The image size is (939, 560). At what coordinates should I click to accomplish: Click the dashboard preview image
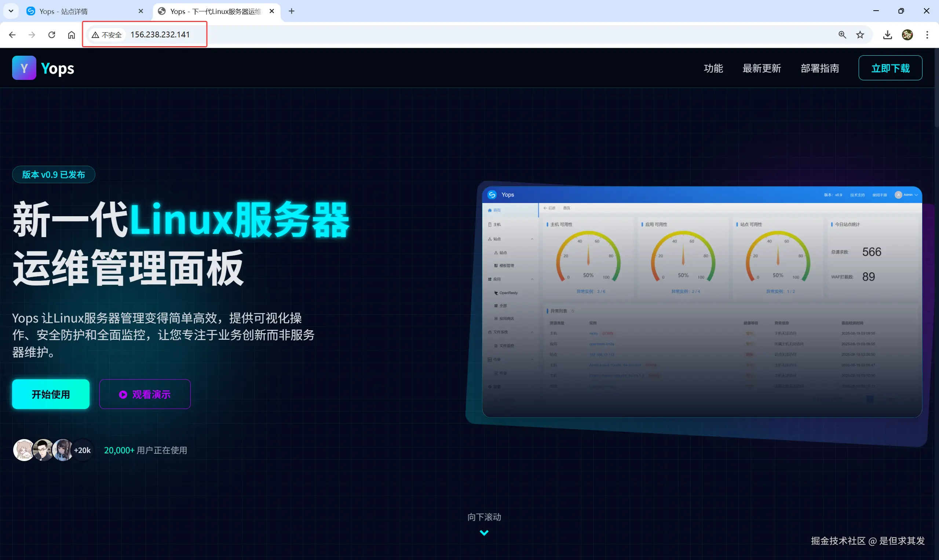(702, 302)
